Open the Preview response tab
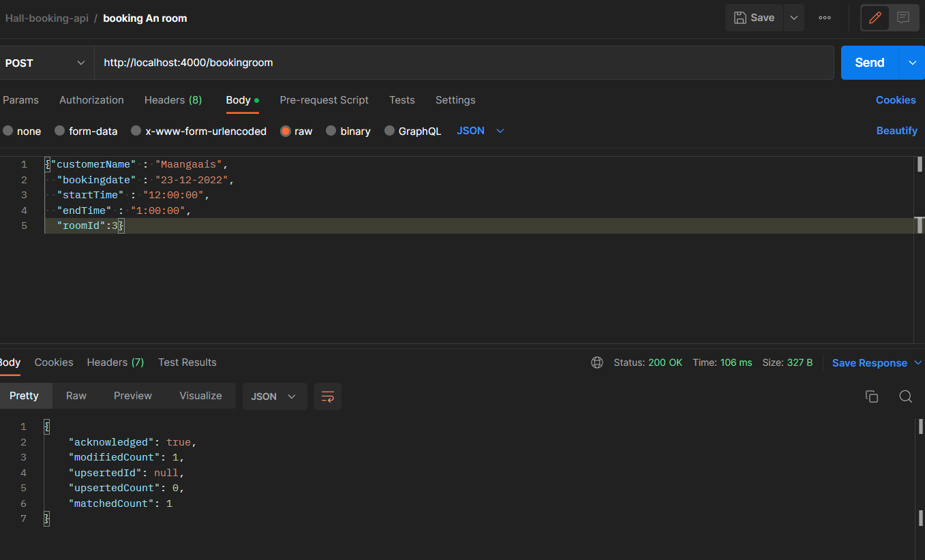925x560 pixels. tap(132, 396)
